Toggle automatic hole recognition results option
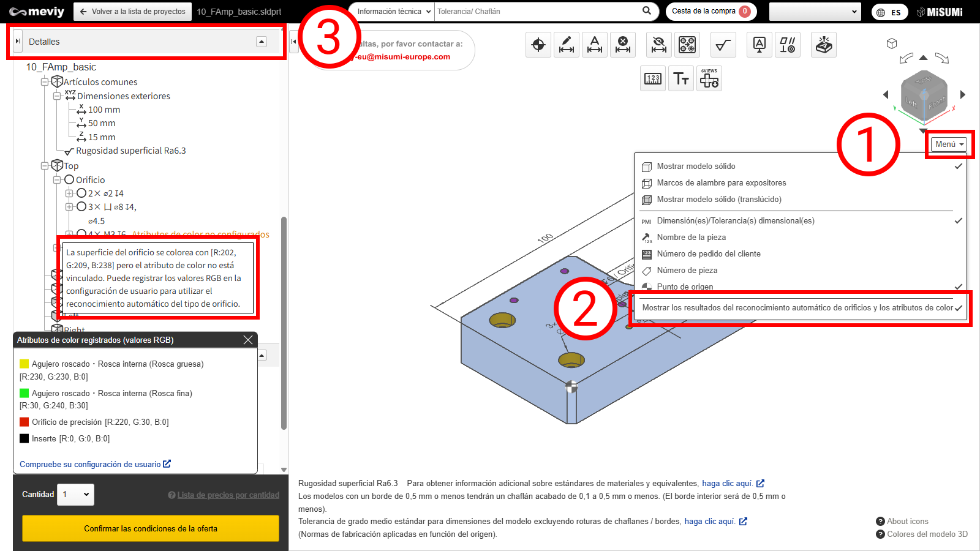Viewport: 980px width, 551px height. 797,308
